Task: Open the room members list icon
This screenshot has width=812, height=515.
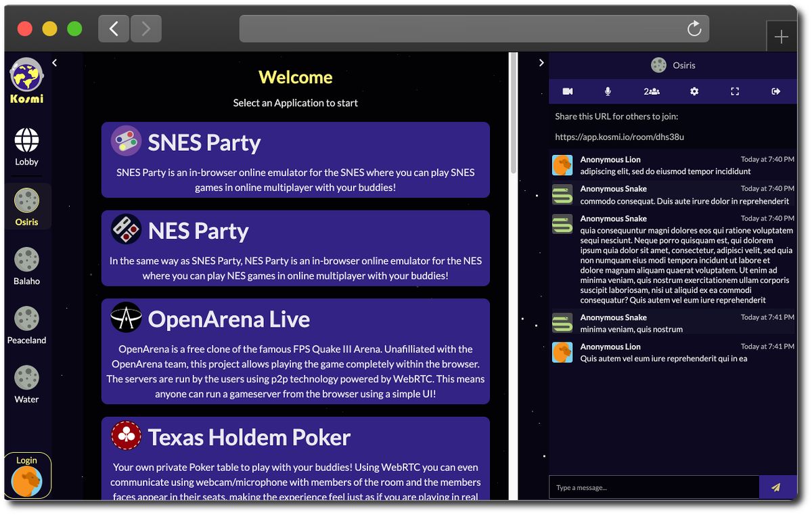Action: click(x=652, y=91)
